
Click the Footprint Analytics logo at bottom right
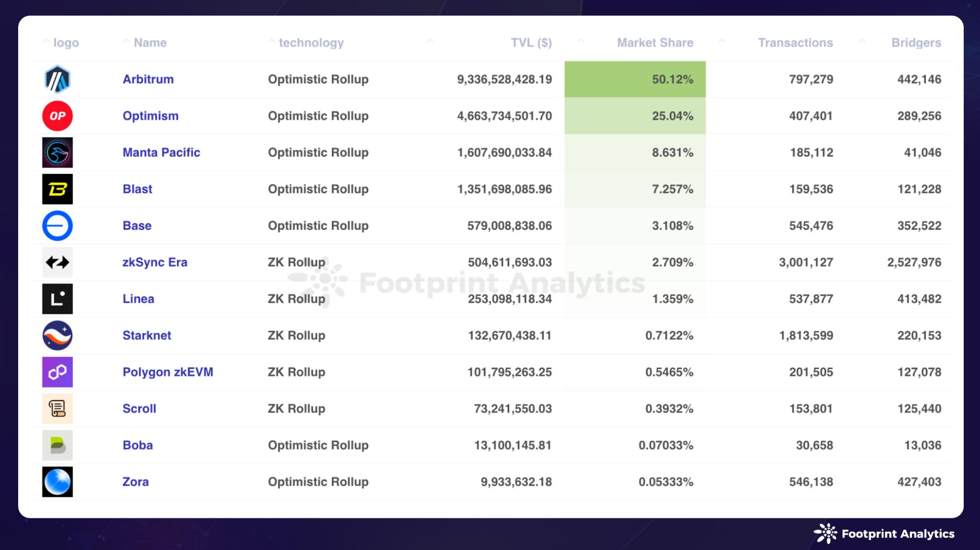click(884, 534)
